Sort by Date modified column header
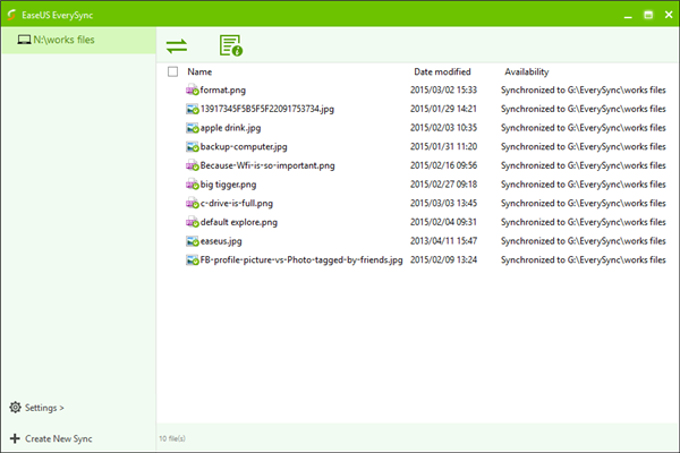The image size is (680, 453). click(x=442, y=72)
